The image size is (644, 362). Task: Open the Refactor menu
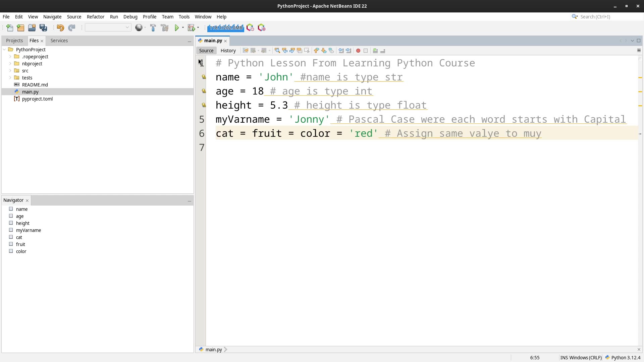(x=96, y=17)
